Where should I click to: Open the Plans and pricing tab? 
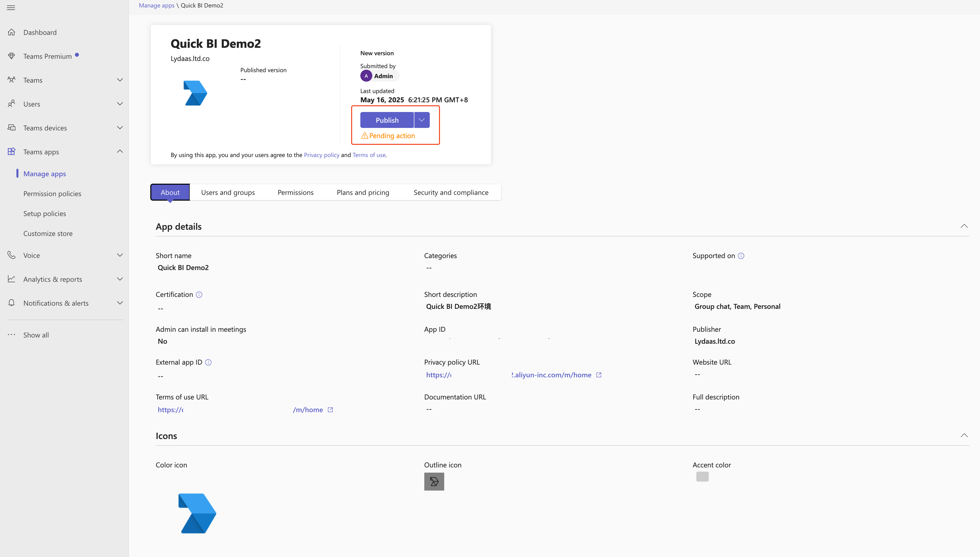click(363, 192)
